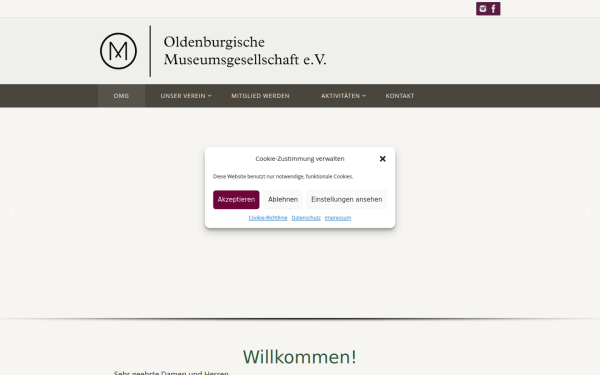Open the Datenschutz link
600x375 pixels.
(306, 218)
